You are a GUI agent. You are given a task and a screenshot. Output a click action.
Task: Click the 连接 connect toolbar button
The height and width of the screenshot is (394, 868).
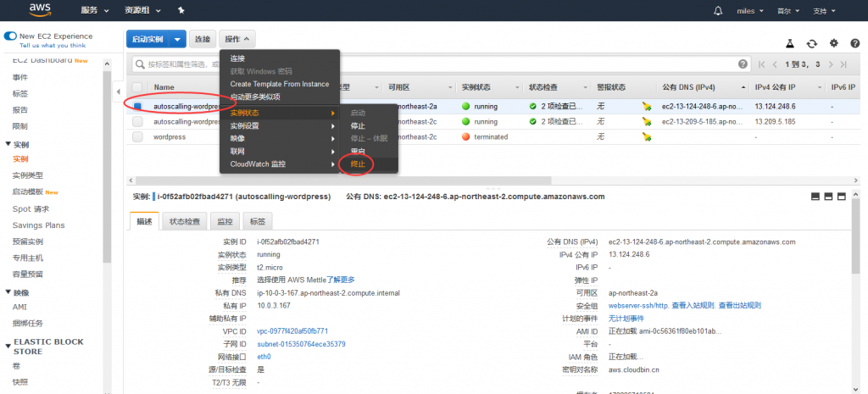[x=203, y=39]
